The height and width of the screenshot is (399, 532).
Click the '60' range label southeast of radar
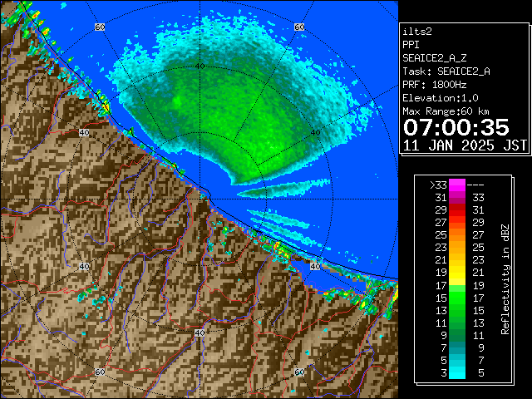click(x=299, y=372)
